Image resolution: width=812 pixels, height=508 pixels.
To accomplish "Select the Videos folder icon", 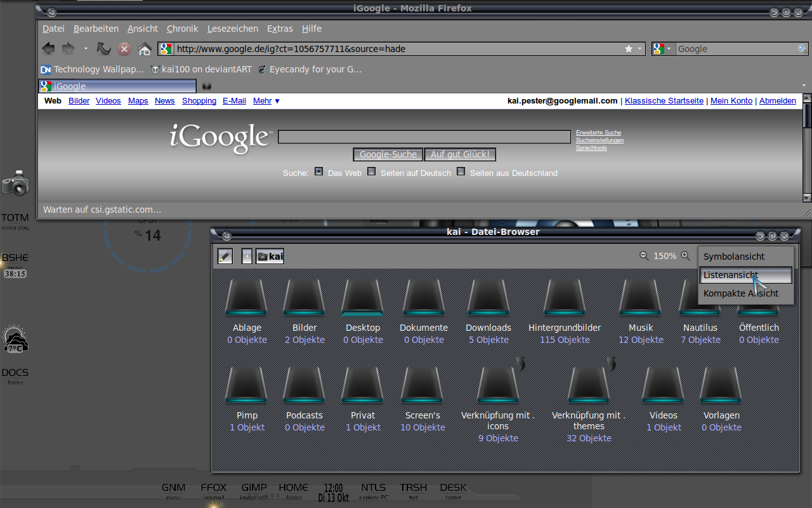I will click(x=663, y=384).
